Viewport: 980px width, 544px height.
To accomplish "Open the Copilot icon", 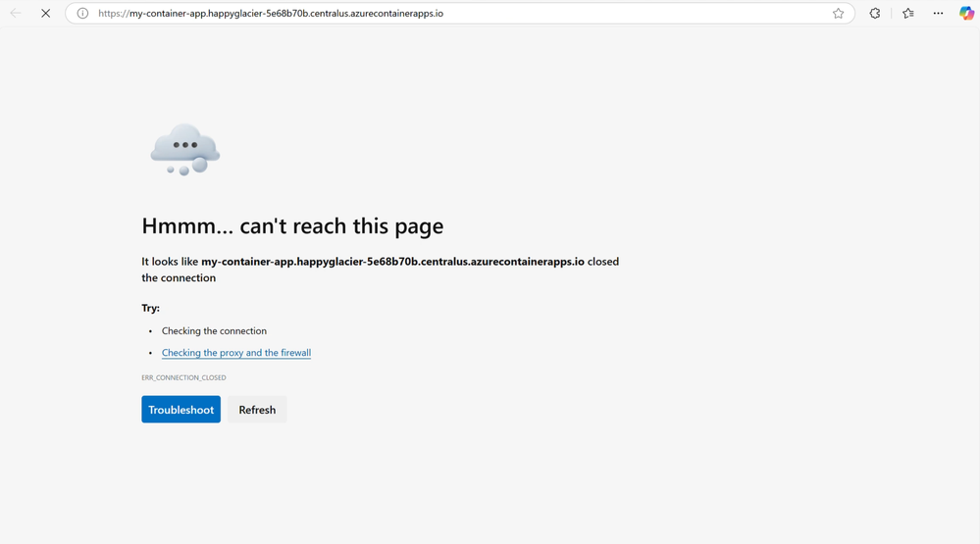I will 966,13.
